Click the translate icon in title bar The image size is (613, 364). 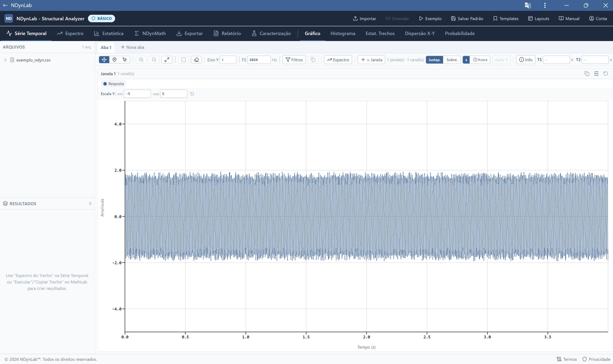click(x=528, y=5)
